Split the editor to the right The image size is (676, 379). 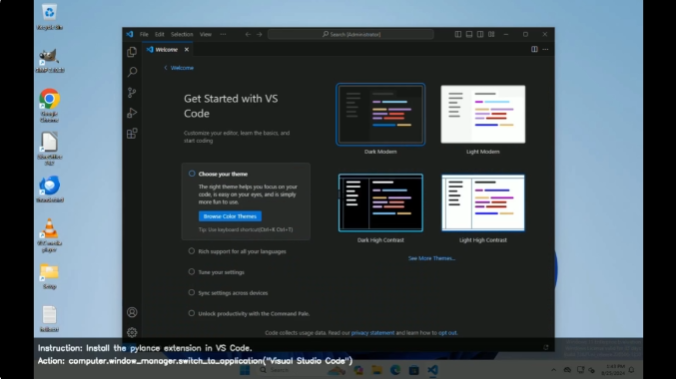click(534, 50)
